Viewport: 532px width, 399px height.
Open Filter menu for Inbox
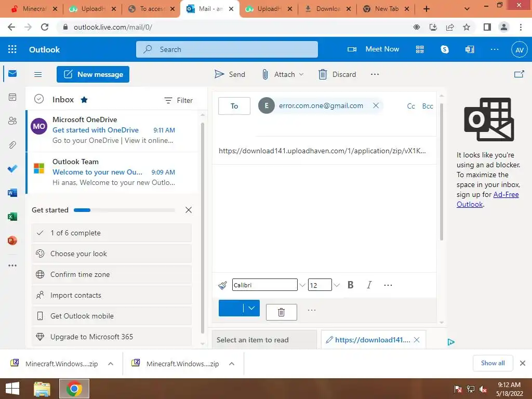[x=179, y=100]
